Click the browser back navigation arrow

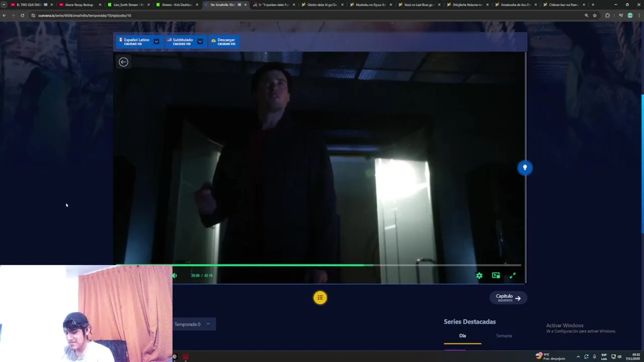tap(5, 16)
